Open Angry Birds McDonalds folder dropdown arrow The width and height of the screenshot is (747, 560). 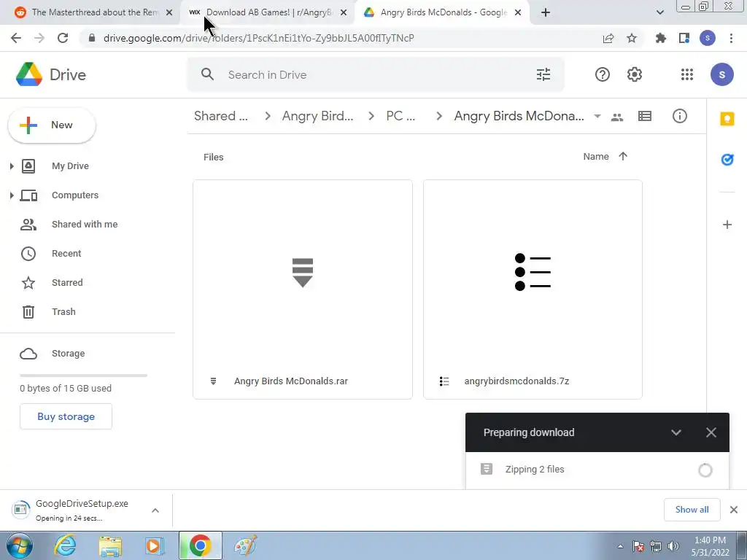point(597,116)
